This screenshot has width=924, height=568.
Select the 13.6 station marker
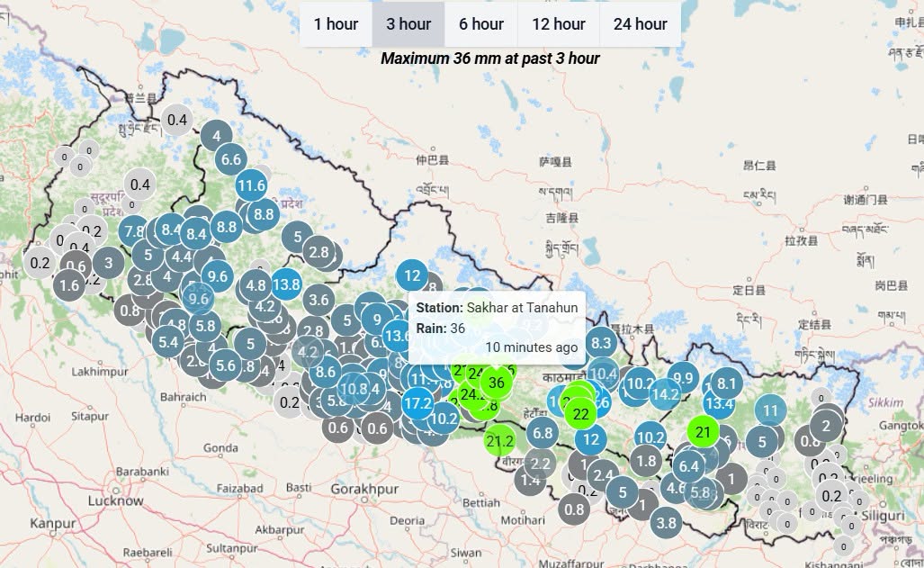point(397,336)
